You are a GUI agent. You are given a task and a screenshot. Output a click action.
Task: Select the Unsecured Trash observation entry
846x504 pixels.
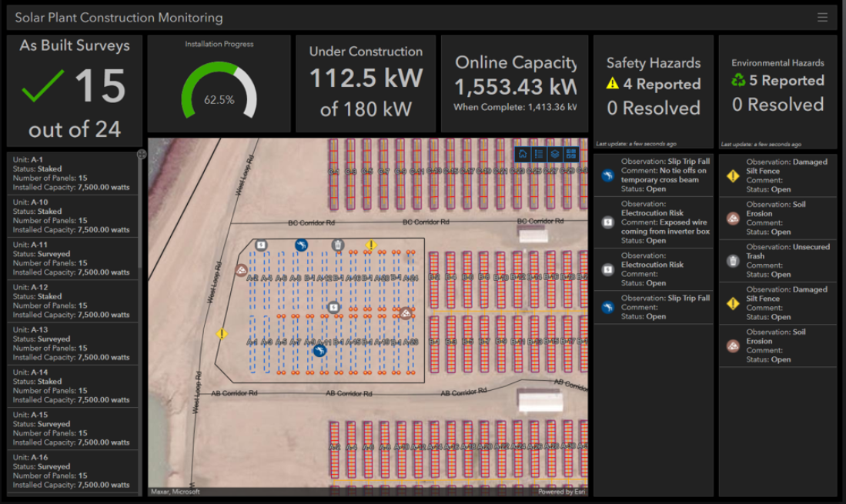(777, 261)
